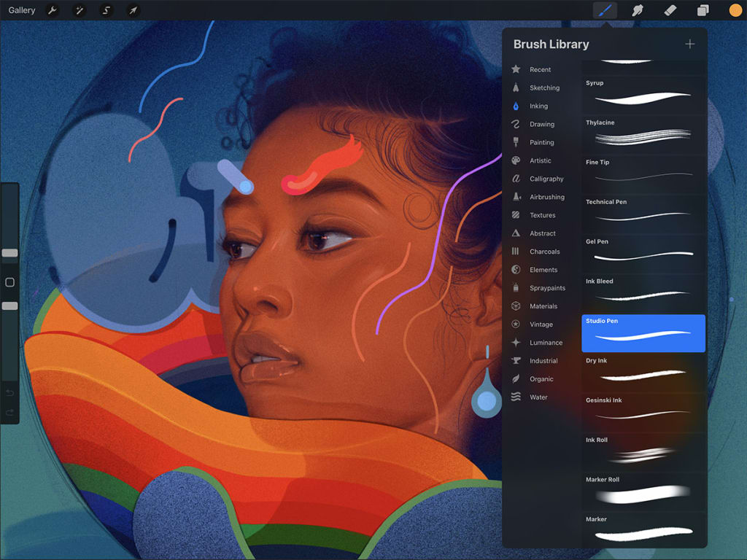This screenshot has width=747, height=560.
Task: Open the Actions menu wrench icon
Action: pyautogui.click(x=52, y=10)
